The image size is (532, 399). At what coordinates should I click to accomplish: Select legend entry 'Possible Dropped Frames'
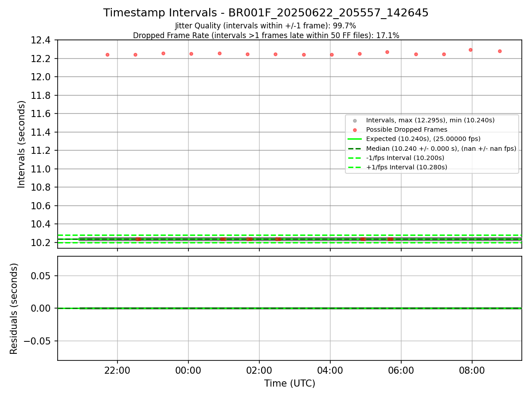pos(407,129)
